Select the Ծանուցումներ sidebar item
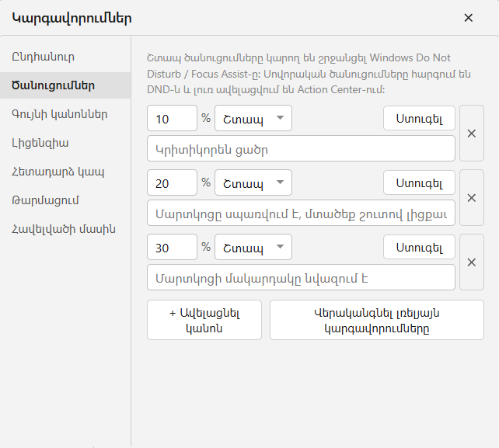 coord(65,85)
